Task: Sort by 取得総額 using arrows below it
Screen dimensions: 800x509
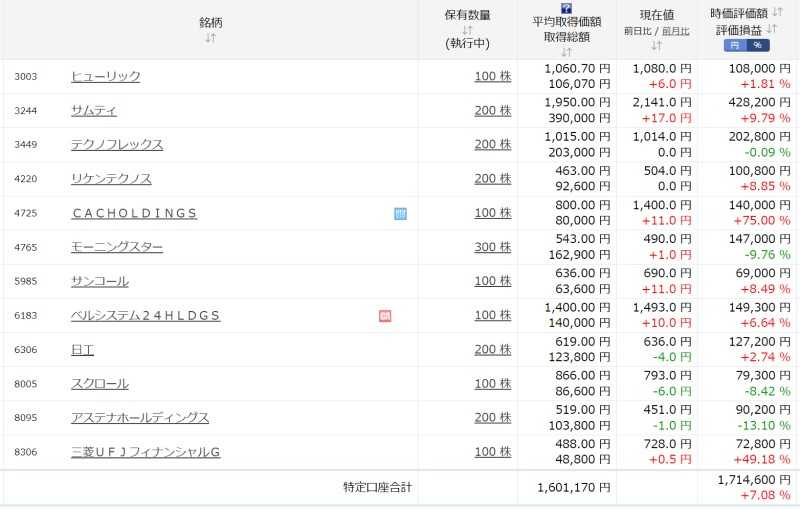Action: click(x=566, y=52)
